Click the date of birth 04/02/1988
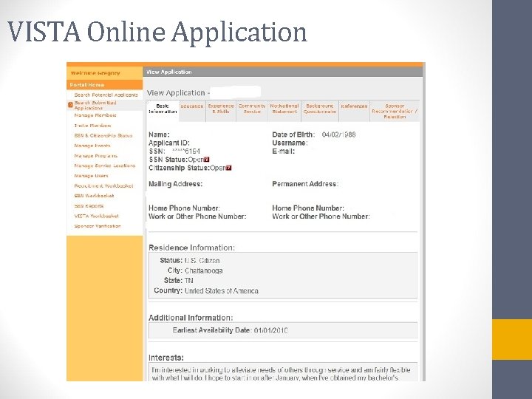The width and height of the screenshot is (532, 399). [338, 134]
